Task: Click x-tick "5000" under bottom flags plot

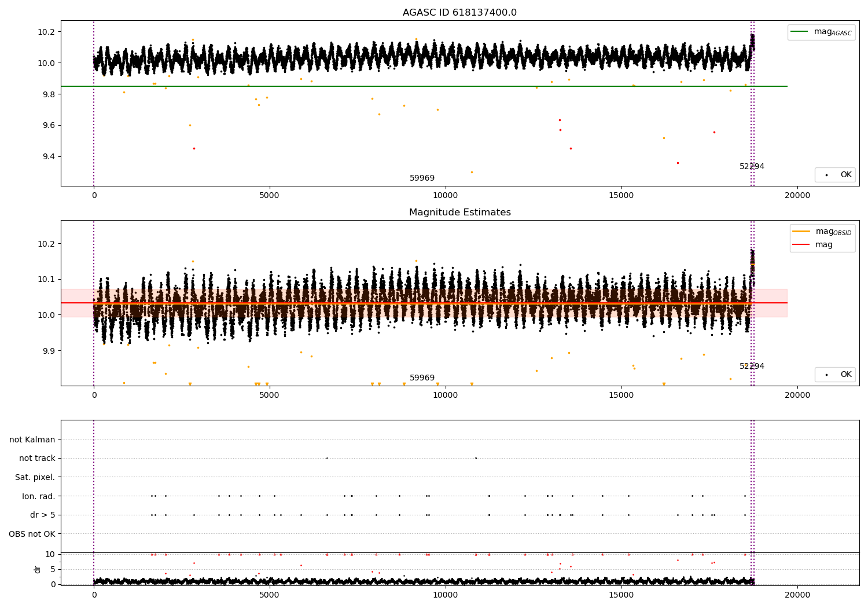Action: 270,595
